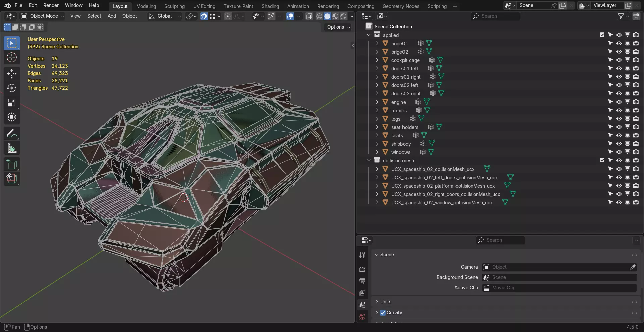This screenshot has width=644, height=332.
Task: Open viewport Options dropdown
Action: 338,27
